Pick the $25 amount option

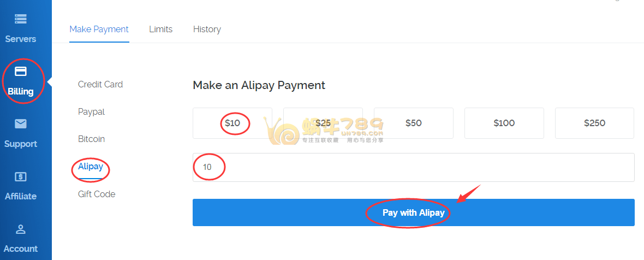pos(323,123)
